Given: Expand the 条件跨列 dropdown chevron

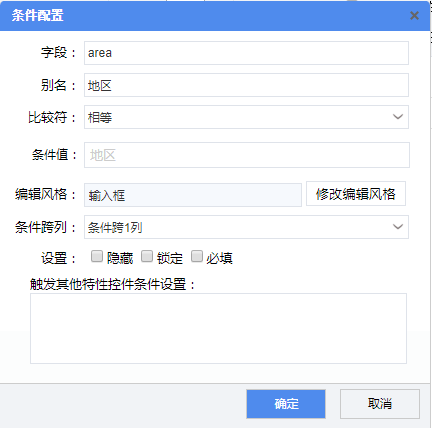Looking at the screenshot, I should coord(398,227).
